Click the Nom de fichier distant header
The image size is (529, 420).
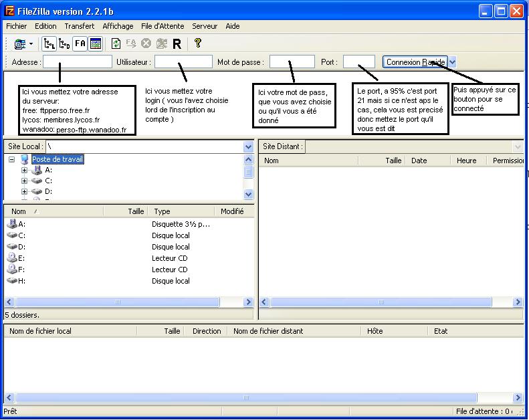tap(294, 331)
